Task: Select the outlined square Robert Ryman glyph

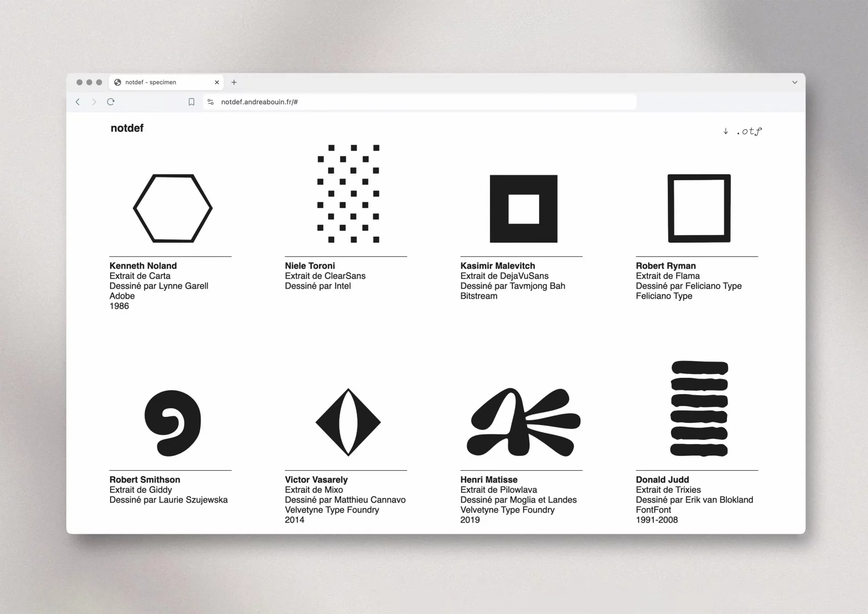Action: click(699, 208)
